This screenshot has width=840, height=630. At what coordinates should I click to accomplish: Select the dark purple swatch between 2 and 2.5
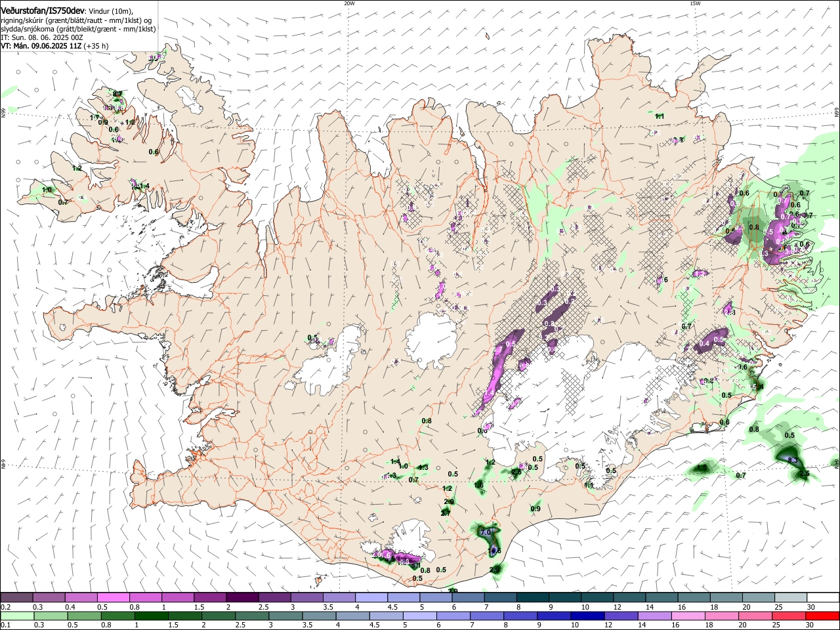tap(241, 597)
